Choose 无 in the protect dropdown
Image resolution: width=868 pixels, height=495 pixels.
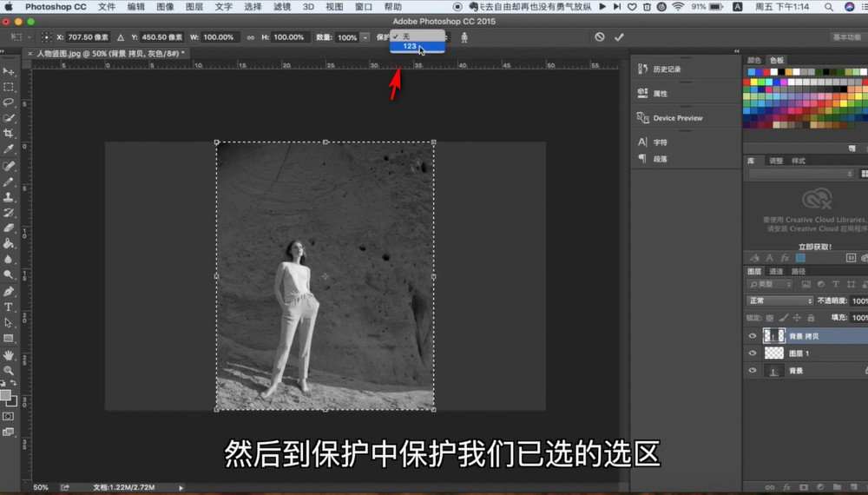coord(417,36)
